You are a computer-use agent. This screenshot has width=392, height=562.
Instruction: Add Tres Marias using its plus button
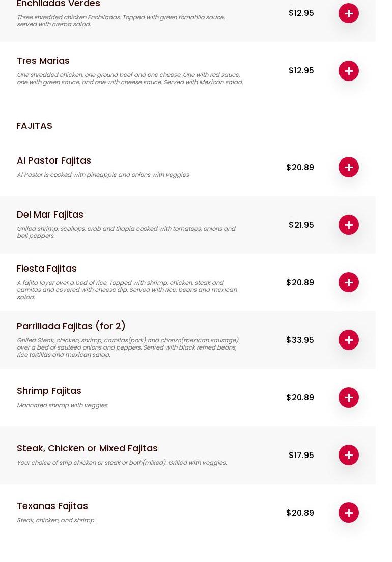(349, 71)
